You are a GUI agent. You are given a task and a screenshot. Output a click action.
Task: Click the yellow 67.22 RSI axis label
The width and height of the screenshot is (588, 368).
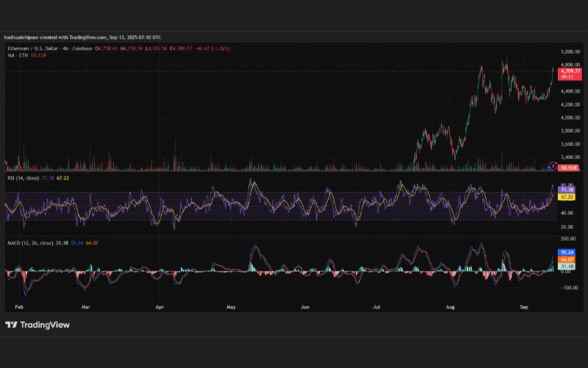(x=566, y=197)
